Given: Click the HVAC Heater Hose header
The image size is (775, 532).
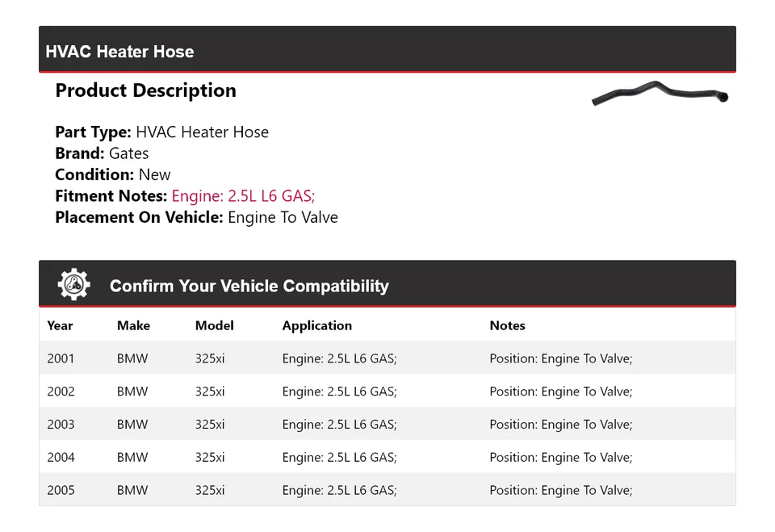Looking at the screenshot, I should [x=119, y=52].
